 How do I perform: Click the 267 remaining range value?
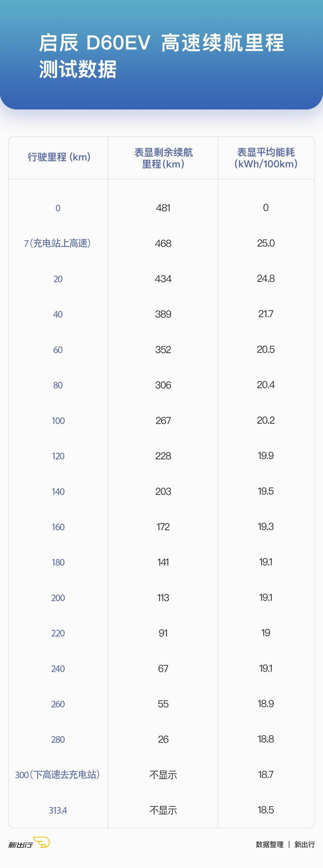coord(163,421)
